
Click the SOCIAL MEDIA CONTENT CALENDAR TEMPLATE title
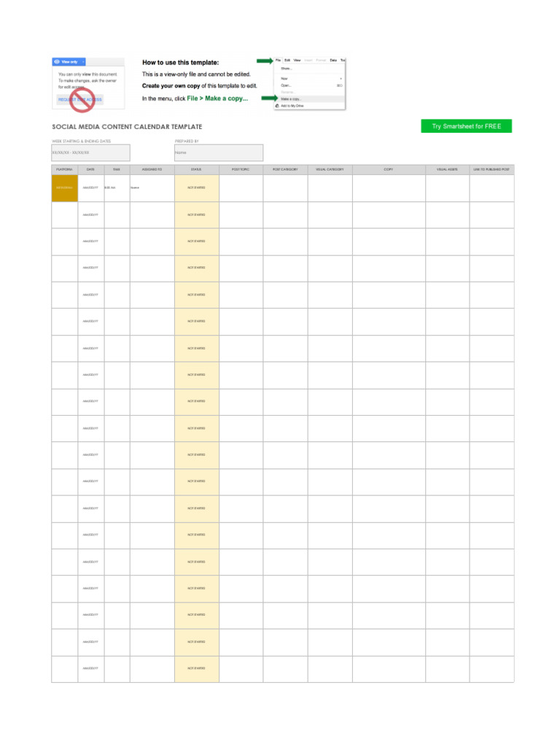click(127, 127)
